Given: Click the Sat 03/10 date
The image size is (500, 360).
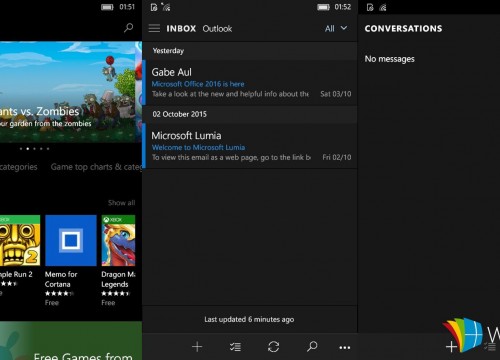Looking at the screenshot, I should coord(336,94).
